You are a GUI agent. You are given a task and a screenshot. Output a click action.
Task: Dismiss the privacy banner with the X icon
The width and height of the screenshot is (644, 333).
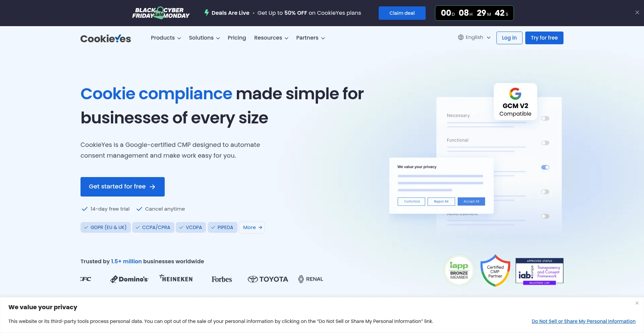[637, 303]
